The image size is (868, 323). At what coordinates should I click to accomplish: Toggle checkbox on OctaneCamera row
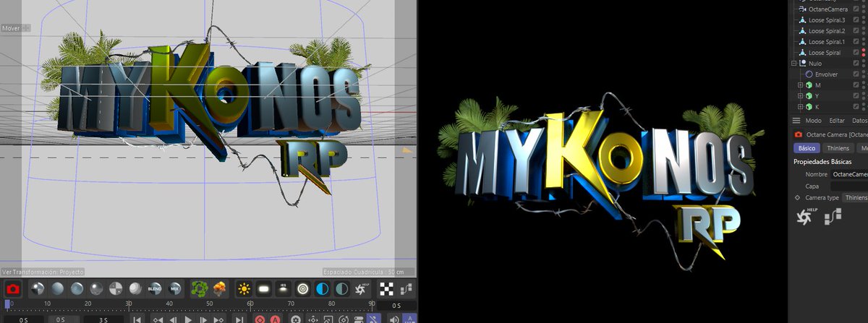click(856, 9)
